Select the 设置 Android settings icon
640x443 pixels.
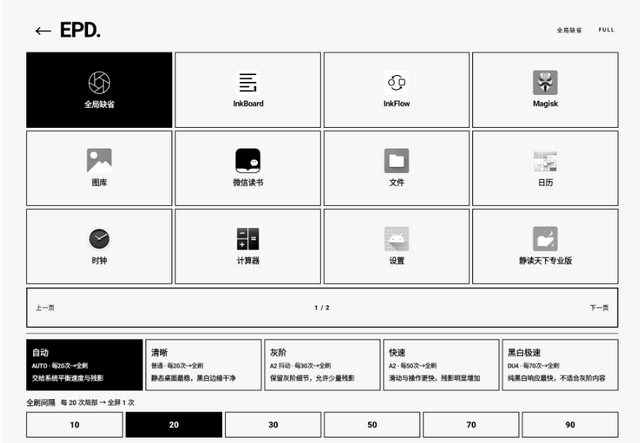(x=396, y=239)
